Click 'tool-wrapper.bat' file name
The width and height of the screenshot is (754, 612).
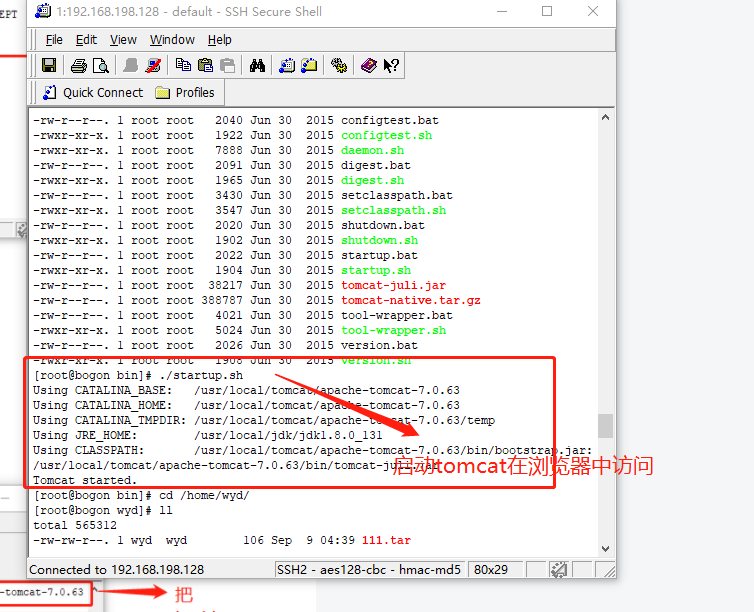(397, 315)
